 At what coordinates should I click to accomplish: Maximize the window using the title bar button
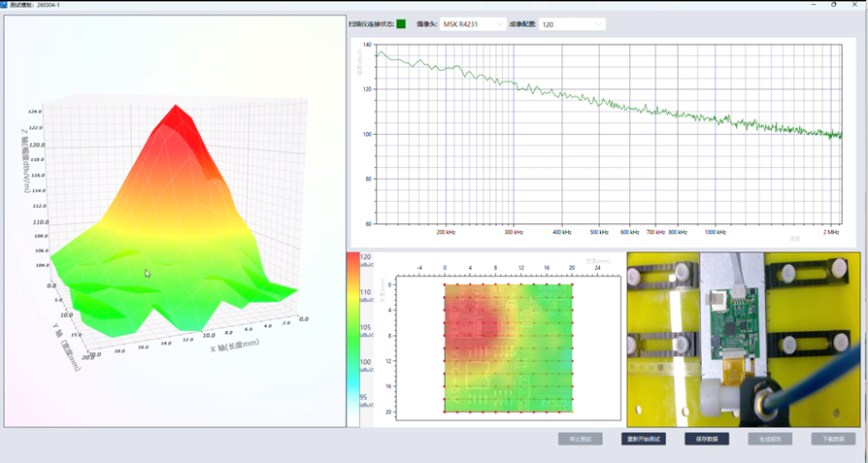click(834, 5)
